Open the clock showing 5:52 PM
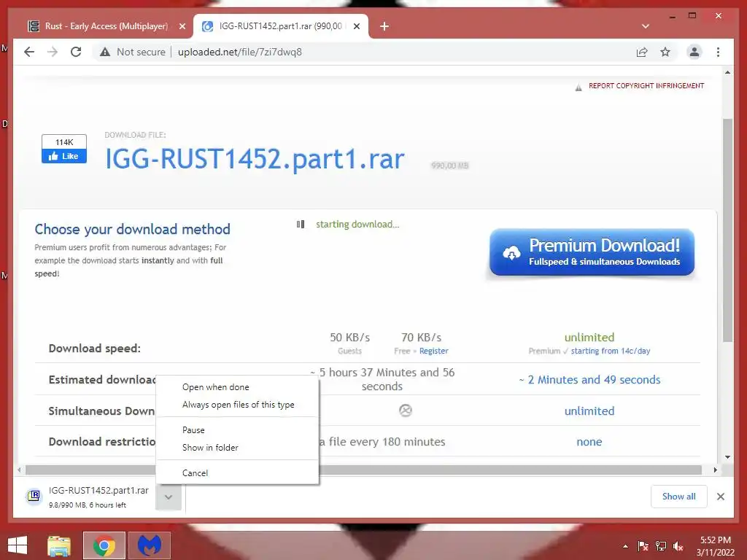This screenshot has height=560, width=747. (x=716, y=546)
